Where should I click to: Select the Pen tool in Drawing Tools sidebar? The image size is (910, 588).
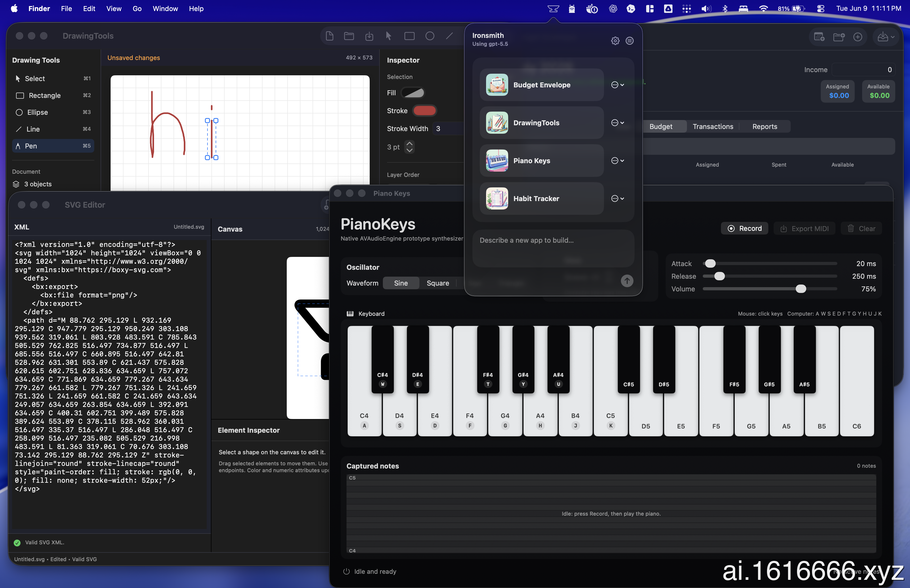[x=53, y=146]
